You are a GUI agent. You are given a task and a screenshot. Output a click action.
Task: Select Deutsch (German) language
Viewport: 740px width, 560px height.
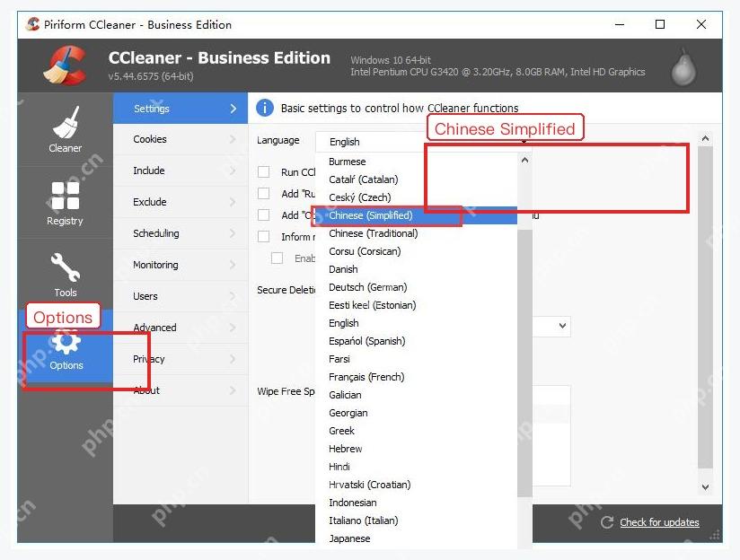(417, 287)
